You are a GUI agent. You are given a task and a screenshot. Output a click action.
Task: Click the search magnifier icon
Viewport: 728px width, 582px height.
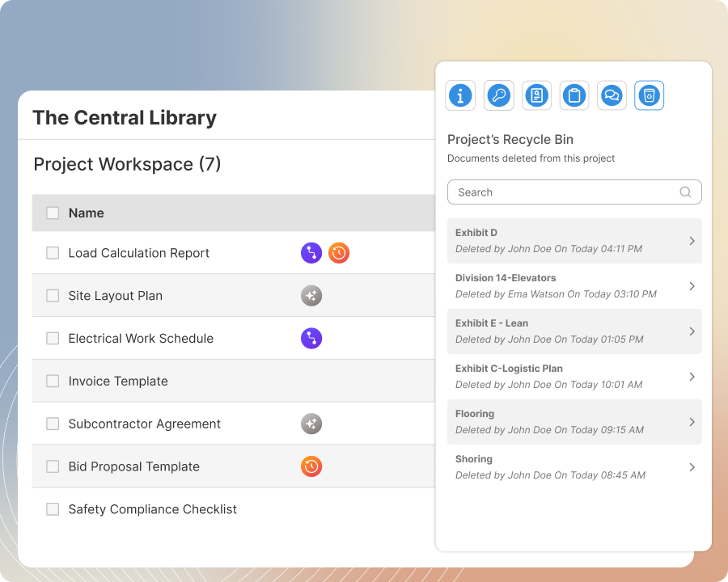pyautogui.click(x=685, y=192)
